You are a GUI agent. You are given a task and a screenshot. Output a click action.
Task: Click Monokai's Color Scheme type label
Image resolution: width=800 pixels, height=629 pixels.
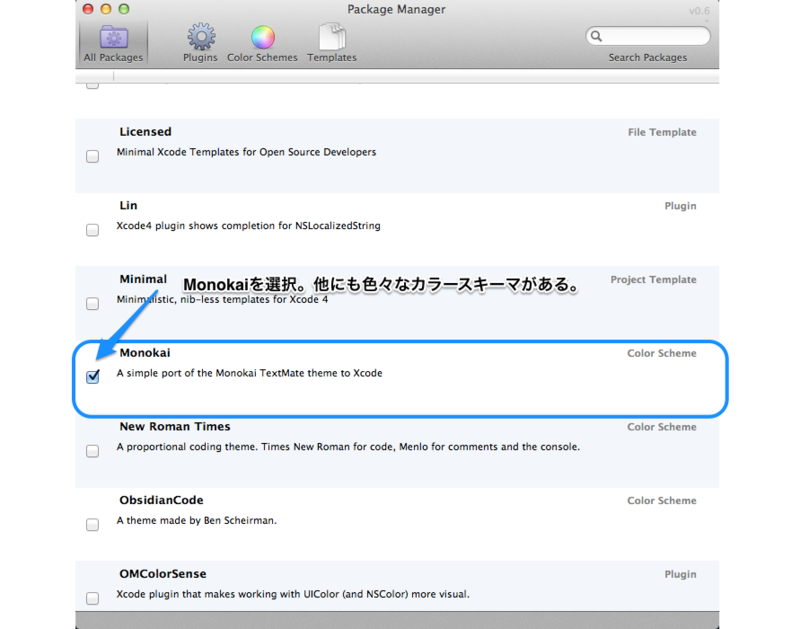click(x=662, y=353)
